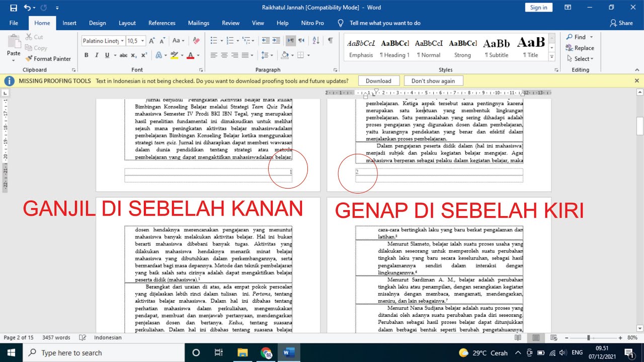
Task: Click the Format Painter brush
Action: tap(48, 59)
